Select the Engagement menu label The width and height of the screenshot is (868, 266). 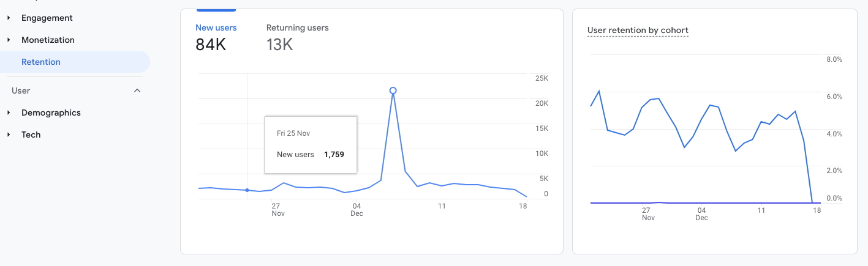click(x=47, y=18)
